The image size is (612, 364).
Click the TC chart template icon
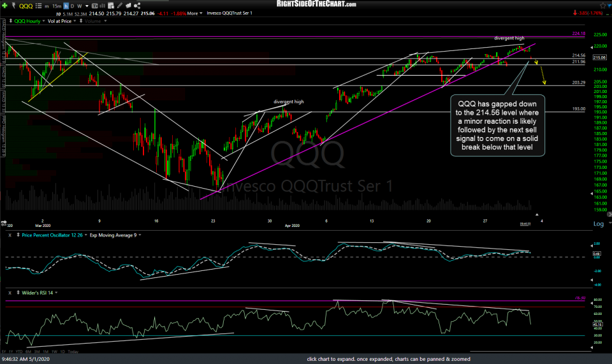pyautogui.click(x=94, y=6)
